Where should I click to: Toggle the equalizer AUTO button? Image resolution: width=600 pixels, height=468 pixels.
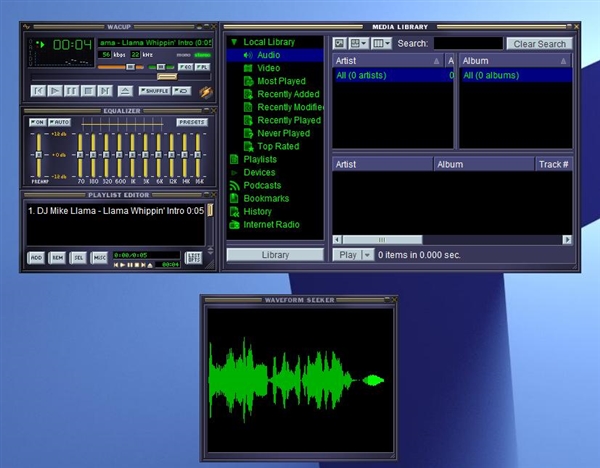point(60,122)
